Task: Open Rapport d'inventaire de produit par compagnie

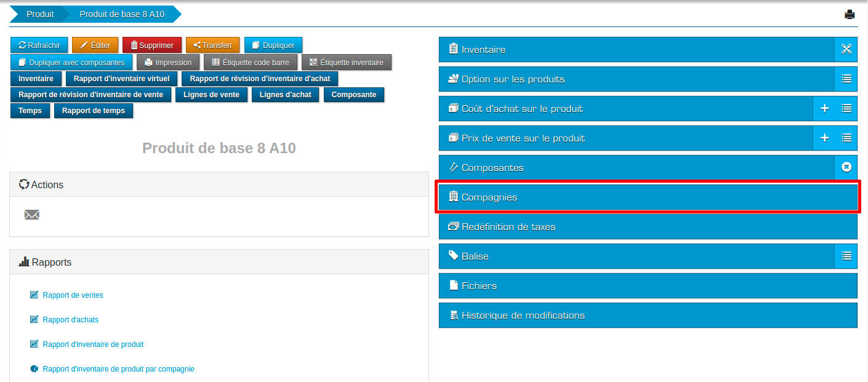Action: pyautogui.click(x=118, y=368)
